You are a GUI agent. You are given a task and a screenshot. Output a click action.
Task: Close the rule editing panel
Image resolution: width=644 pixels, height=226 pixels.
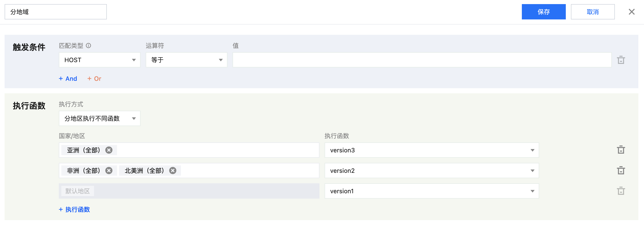[631, 12]
